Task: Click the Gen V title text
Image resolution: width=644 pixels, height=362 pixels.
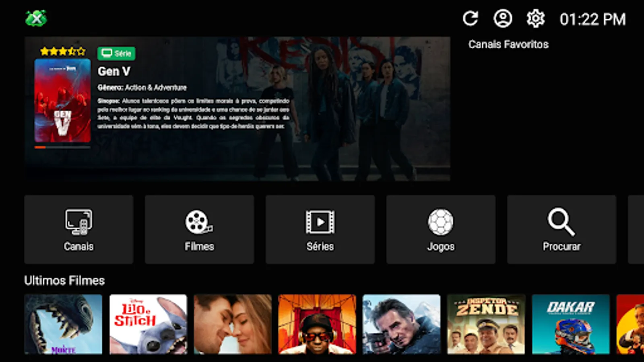Action: (114, 71)
